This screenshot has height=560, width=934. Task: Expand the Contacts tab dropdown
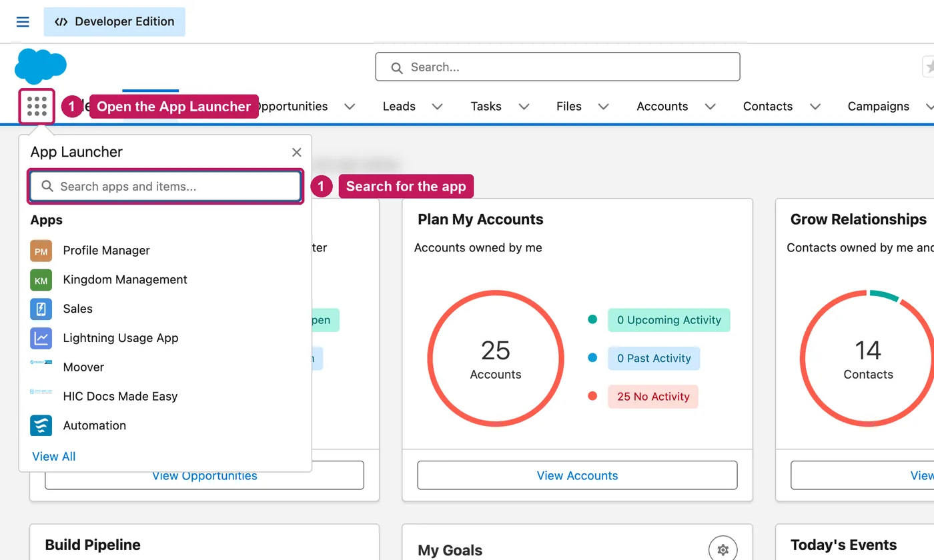click(x=815, y=107)
